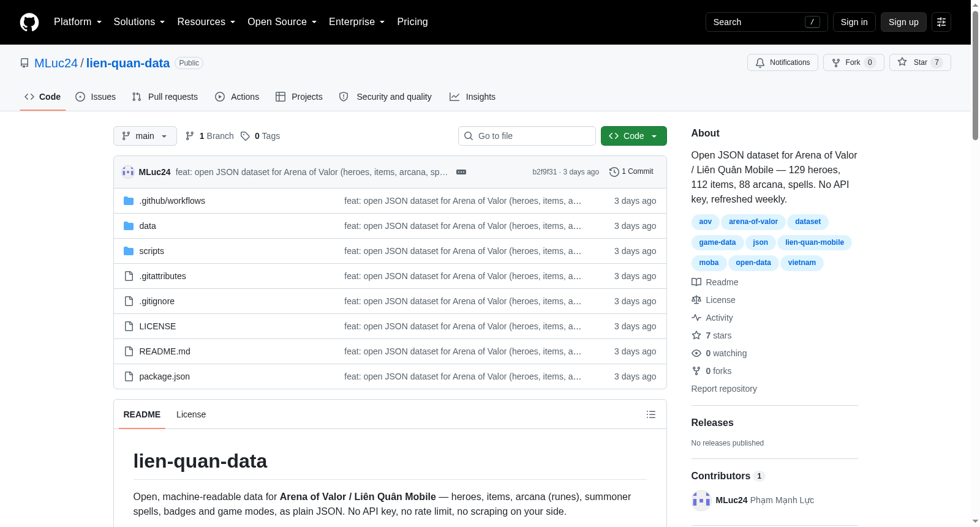Click the Go to file input

527,136
